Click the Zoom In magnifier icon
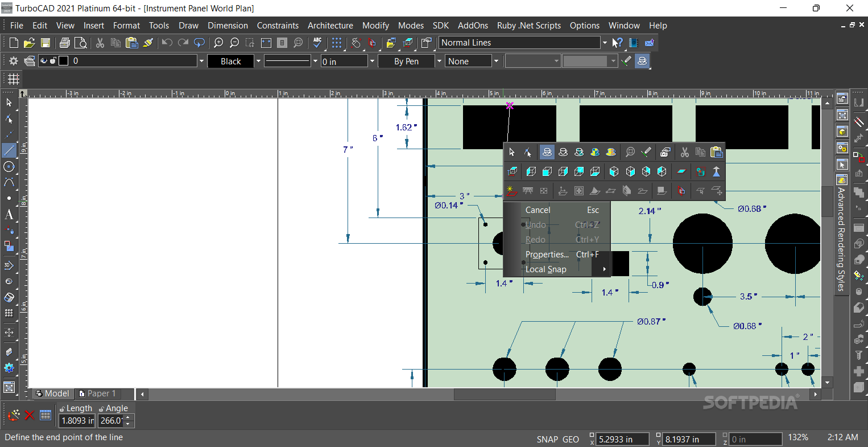 (218, 43)
